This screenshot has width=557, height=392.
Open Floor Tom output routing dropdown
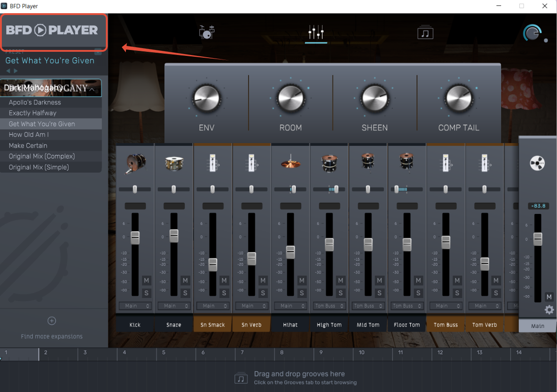pos(407,306)
